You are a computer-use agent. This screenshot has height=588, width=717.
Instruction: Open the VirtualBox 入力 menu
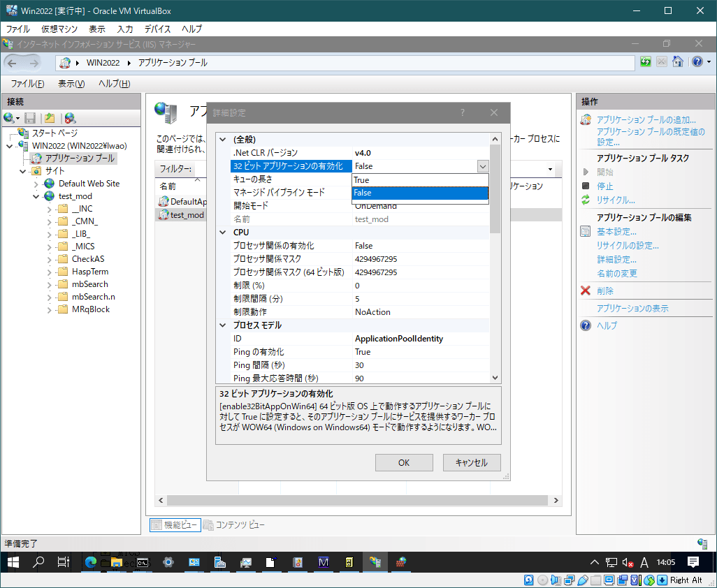[x=125, y=29]
